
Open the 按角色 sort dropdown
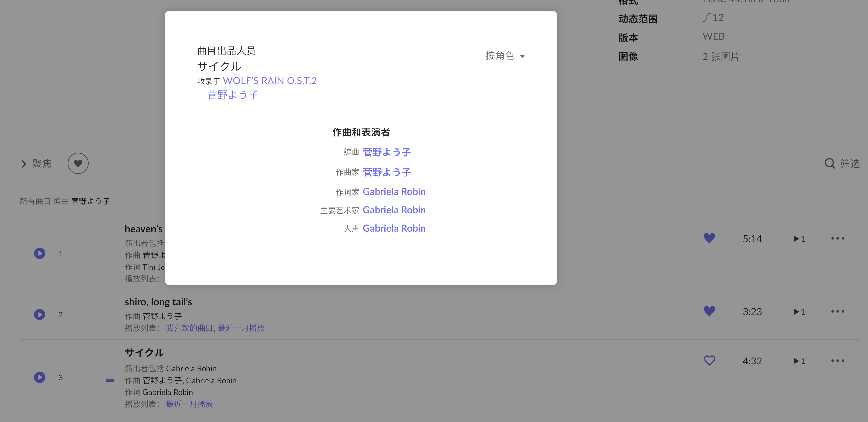coord(505,56)
